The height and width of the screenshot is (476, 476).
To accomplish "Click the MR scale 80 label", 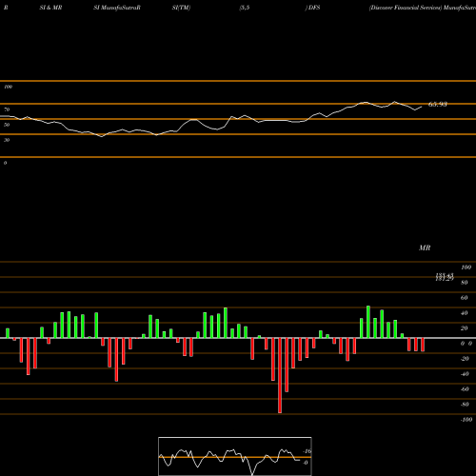I will tap(465, 283).
